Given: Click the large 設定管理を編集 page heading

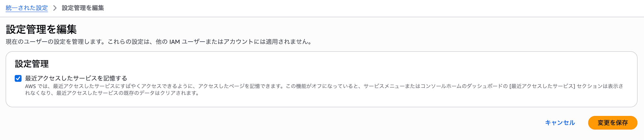Looking at the screenshot, I should 41,30.
